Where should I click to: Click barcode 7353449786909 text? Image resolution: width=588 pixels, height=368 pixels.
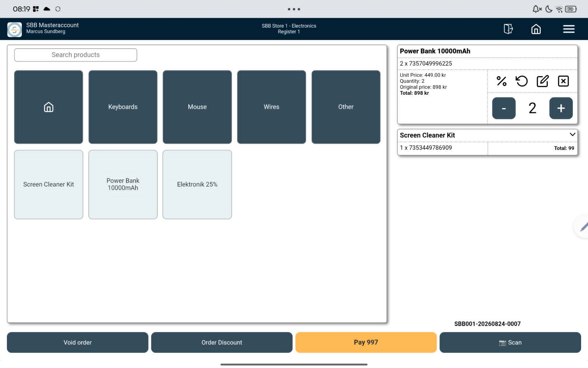pyautogui.click(x=430, y=148)
